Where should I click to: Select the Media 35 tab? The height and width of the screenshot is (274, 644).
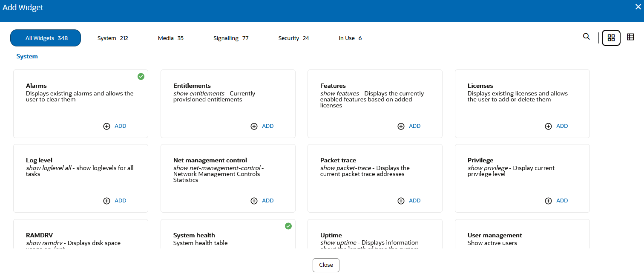[x=170, y=38]
